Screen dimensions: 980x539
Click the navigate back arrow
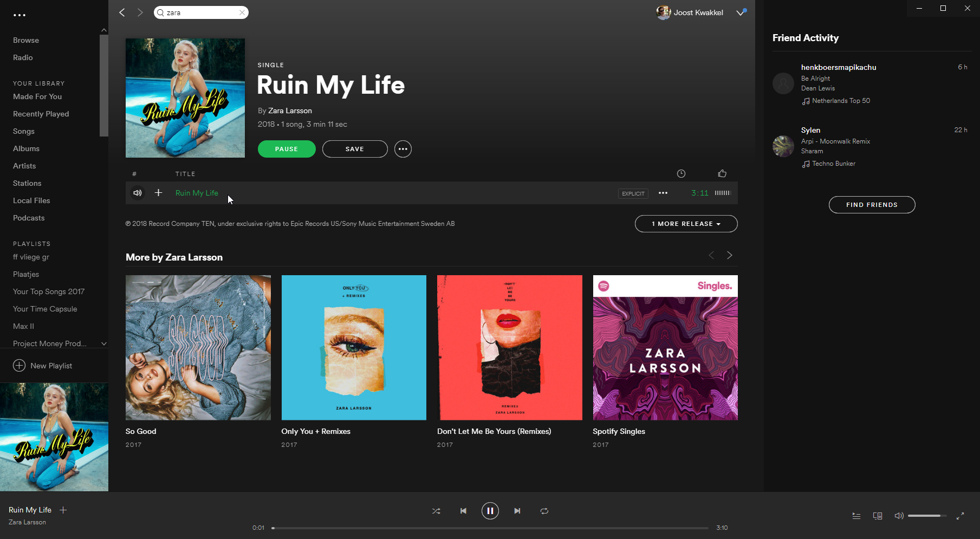[122, 12]
